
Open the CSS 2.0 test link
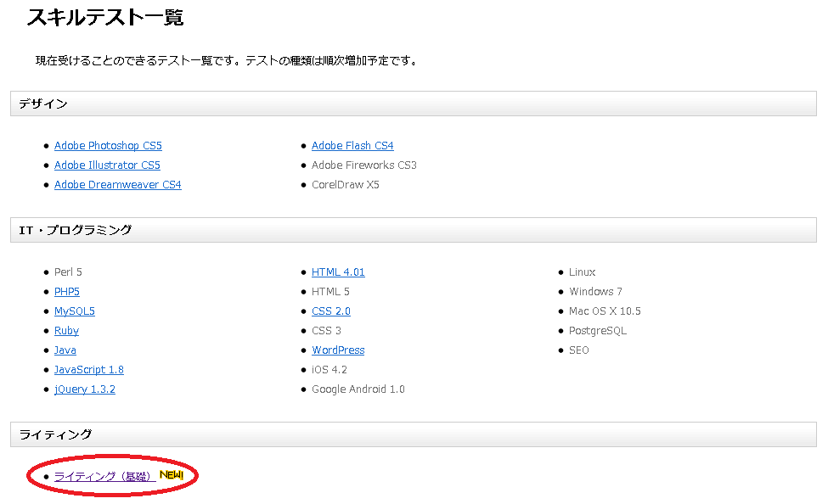point(331,311)
